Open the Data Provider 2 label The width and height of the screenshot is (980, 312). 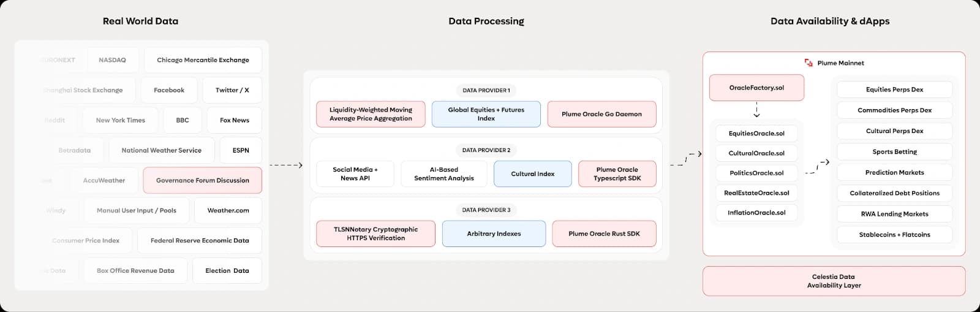tap(486, 150)
